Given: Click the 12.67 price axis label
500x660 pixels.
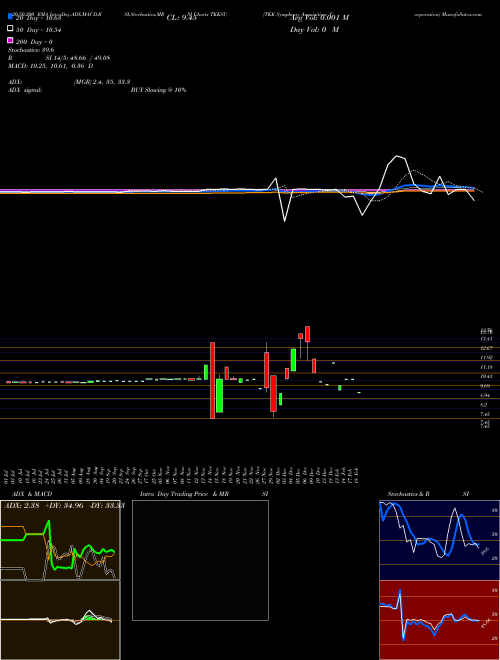Looking at the screenshot, I should (486, 348).
